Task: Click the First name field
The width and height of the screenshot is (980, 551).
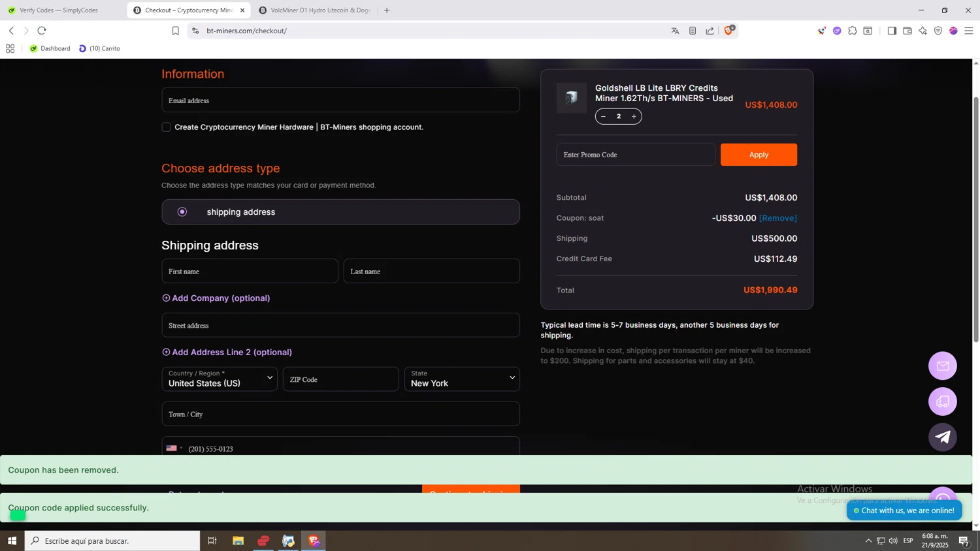Action: pos(250,271)
